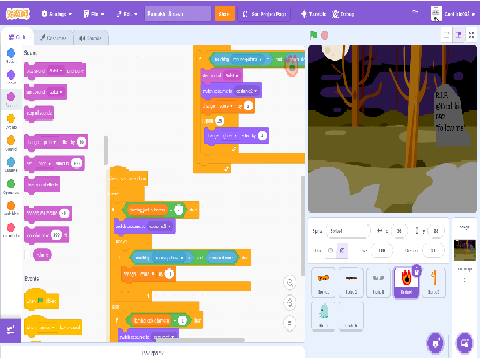The width and height of the screenshot is (480, 360).
Task: Open the File dropdown menu
Action: pyautogui.click(x=94, y=14)
